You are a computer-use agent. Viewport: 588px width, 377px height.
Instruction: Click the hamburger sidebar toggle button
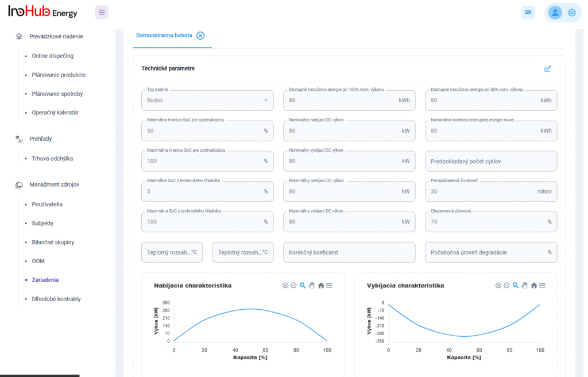coord(102,12)
